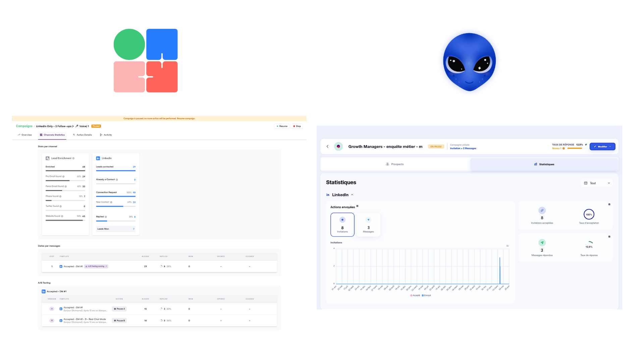644x362 pixels.
Task: Toggle the Envoyé legend series
Action: [426, 296]
